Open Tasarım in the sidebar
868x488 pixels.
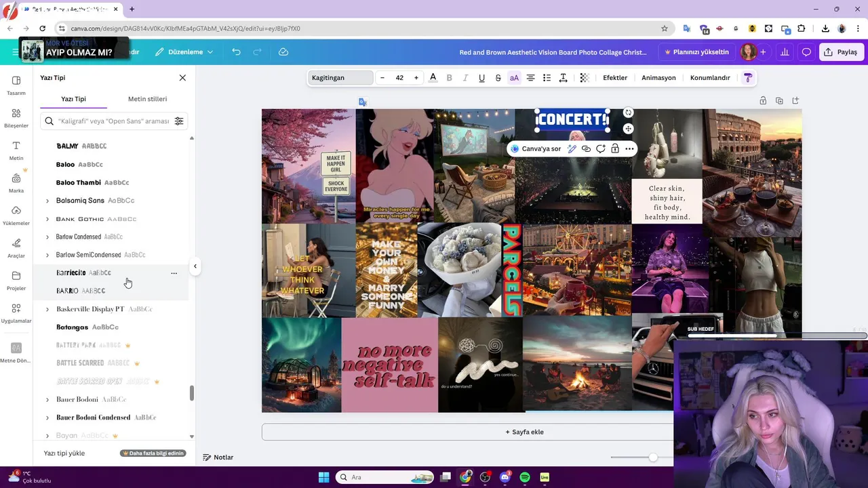click(16, 85)
